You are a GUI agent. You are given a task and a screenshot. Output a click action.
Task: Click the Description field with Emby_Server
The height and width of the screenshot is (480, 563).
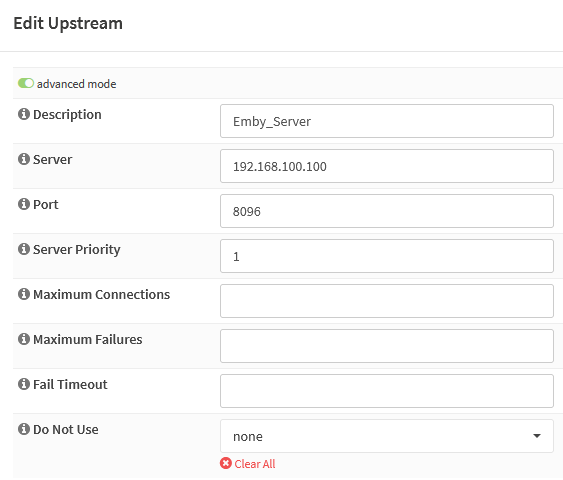[387, 121]
